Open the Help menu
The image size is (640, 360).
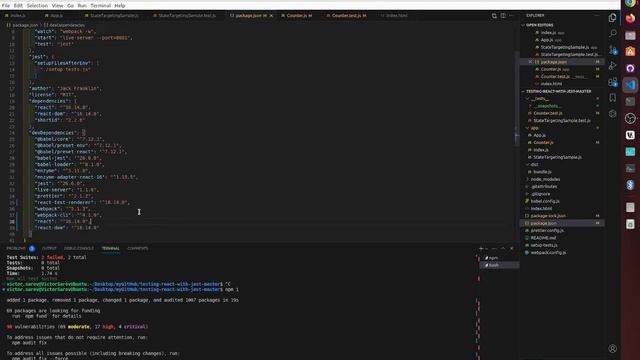coord(120,6)
